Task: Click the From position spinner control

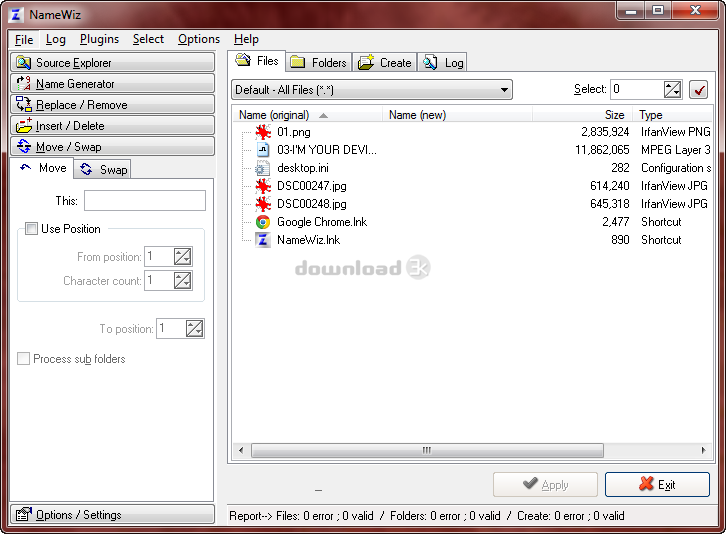Action: point(182,256)
